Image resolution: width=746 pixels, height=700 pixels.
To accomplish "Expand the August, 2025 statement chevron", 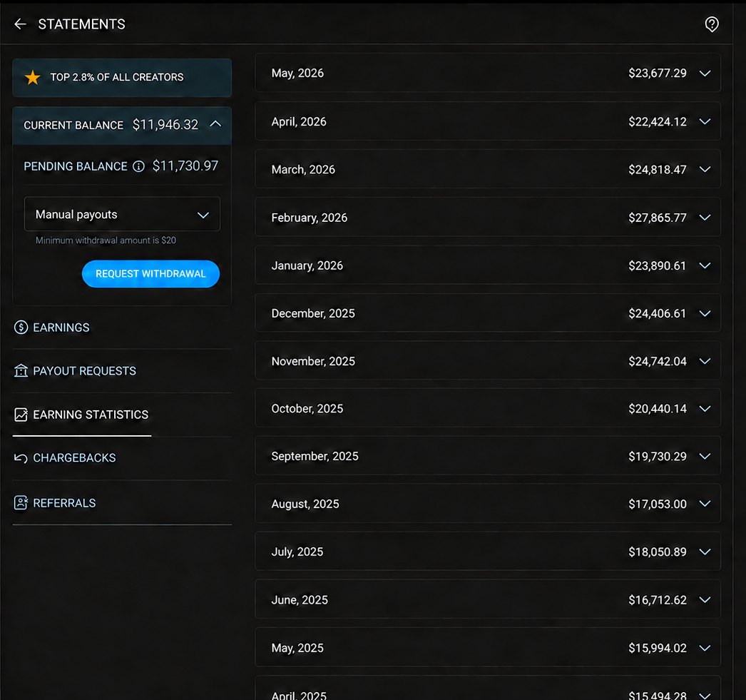I will pos(705,504).
